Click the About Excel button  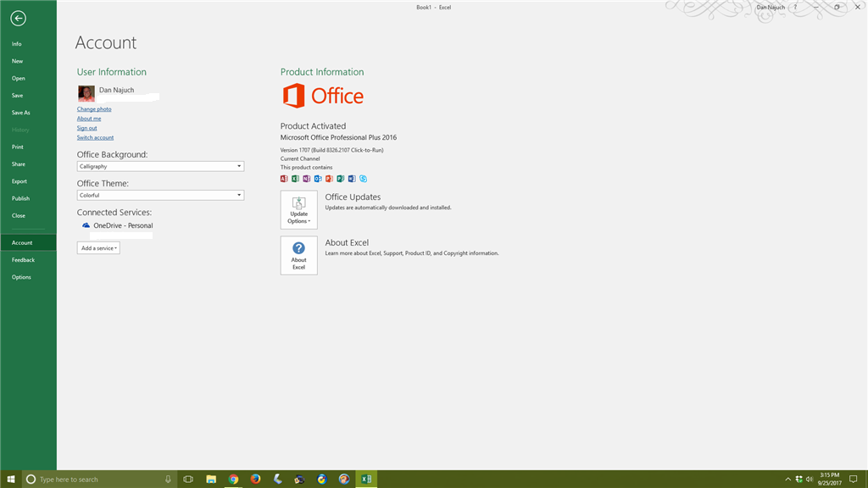[x=298, y=255]
